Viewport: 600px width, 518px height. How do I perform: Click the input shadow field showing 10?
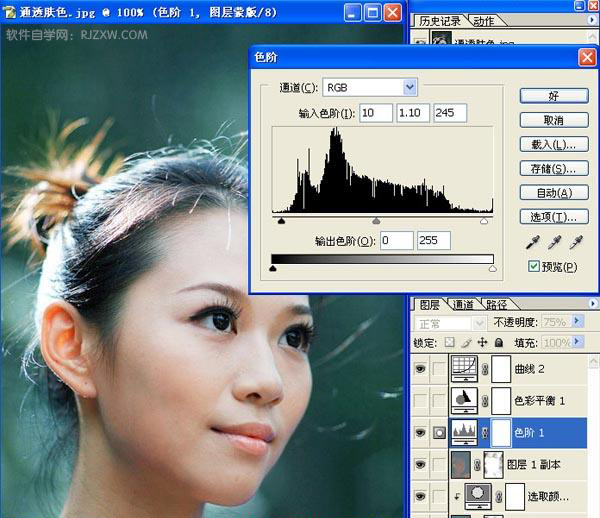pyautogui.click(x=376, y=113)
